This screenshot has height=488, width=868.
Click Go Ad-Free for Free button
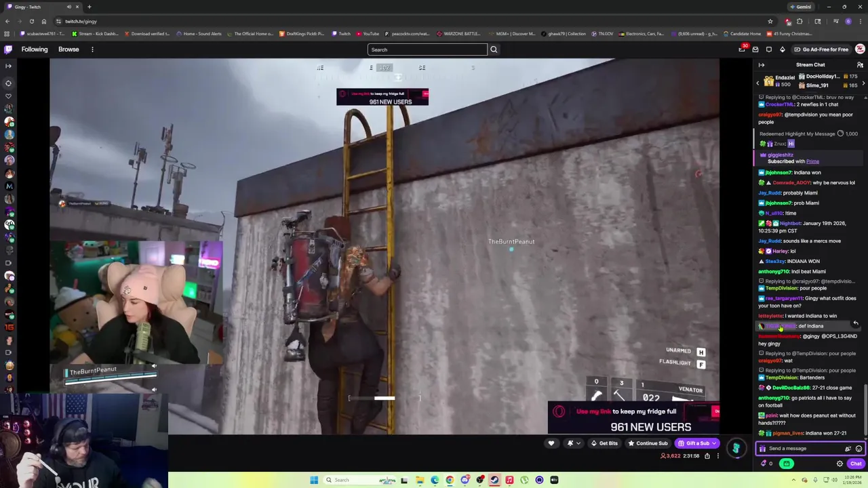click(821, 49)
